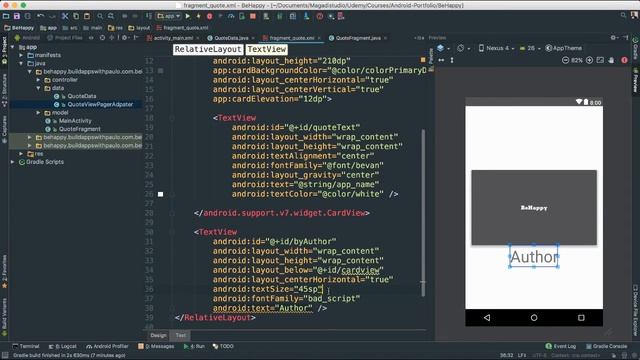Switch to the activity_main.xml tab
Image resolution: width=640 pixels, height=360 pixels.
[x=173, y=38]
